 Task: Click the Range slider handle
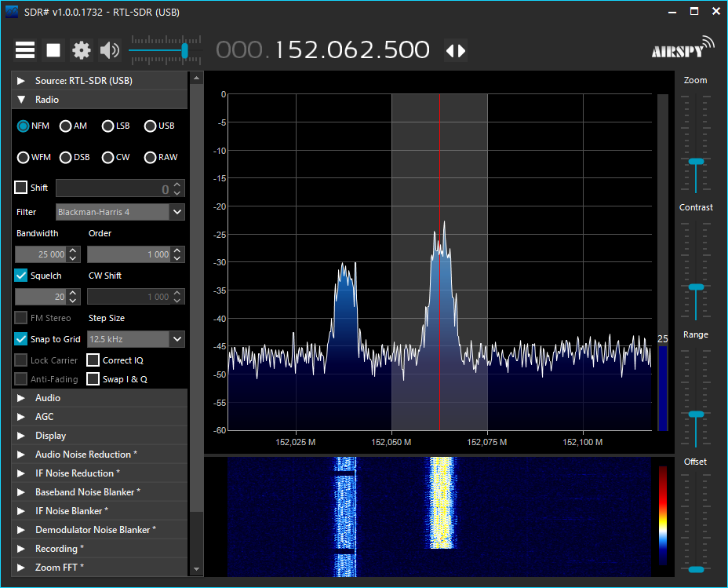pyautogui.click(x=696, y=414)
